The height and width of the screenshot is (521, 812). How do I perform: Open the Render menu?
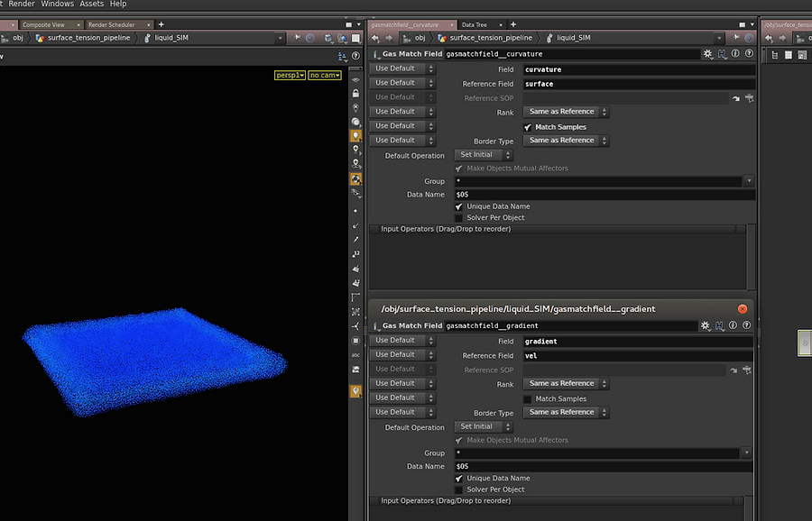point(22,4)
